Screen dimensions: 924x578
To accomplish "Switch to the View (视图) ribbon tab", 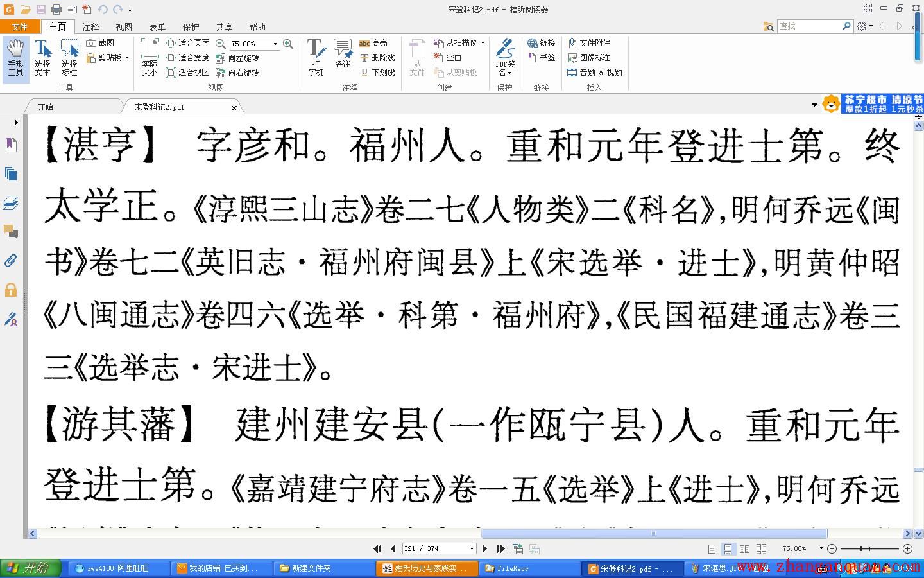I will tap(124, 27).
